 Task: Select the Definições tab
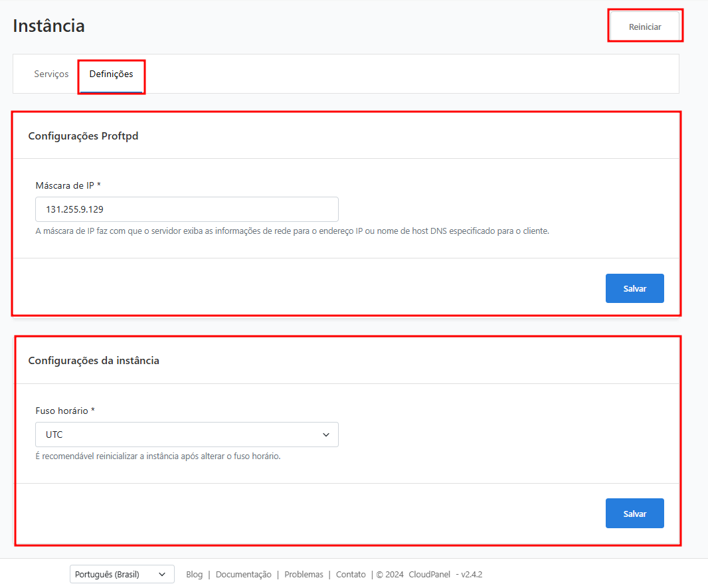(111, 74)
